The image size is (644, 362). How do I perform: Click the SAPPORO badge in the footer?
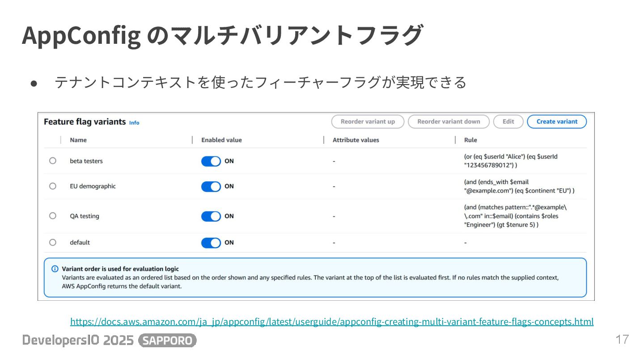[168, 341]
